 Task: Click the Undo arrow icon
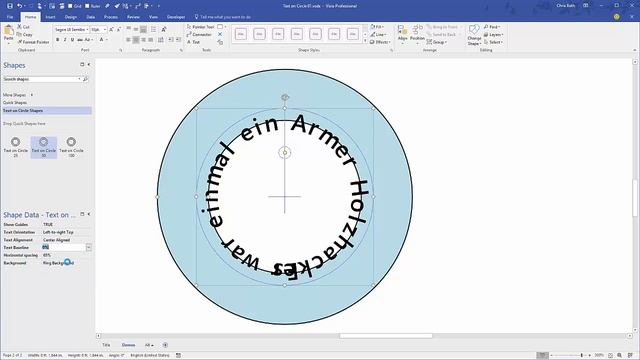19,6
